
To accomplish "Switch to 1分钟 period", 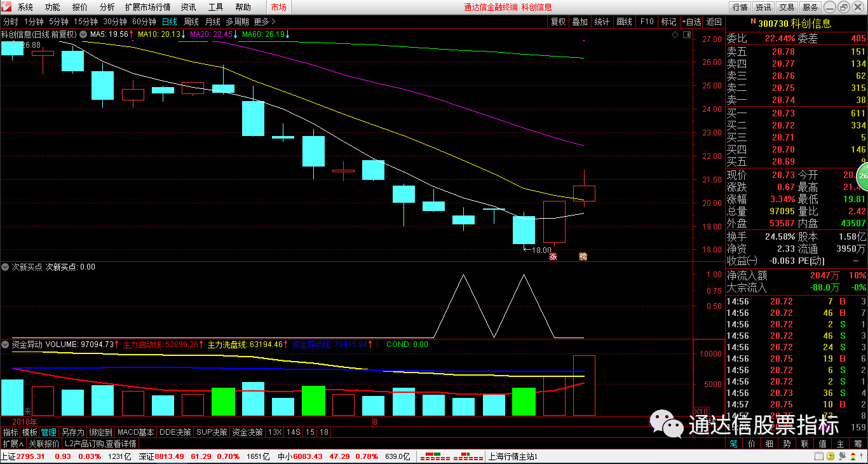I will [34, 22].
